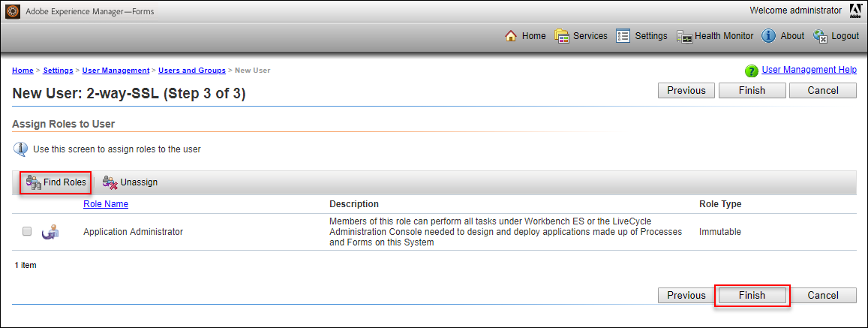
Task: Log out via the Logout menu item
Action: pos(845,36)
